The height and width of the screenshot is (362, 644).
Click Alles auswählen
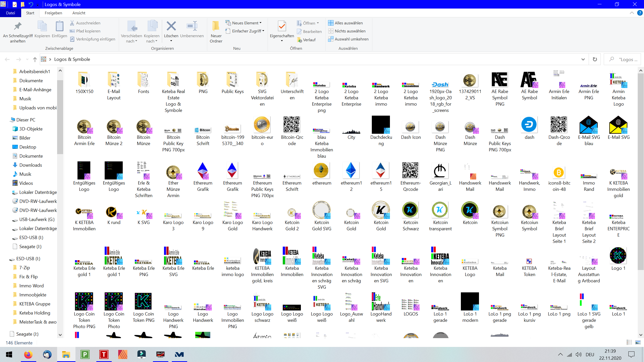click(x=345, y=23)
